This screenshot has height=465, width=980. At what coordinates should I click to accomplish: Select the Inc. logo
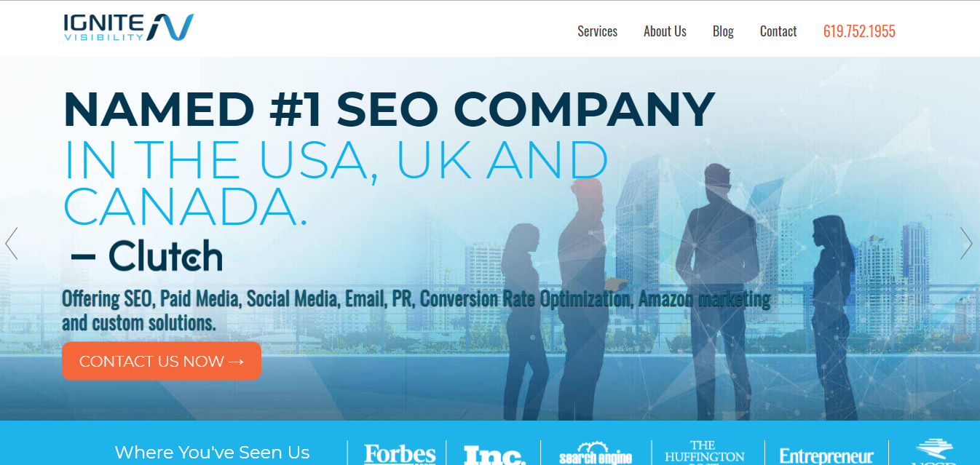[x=494, y=456]
